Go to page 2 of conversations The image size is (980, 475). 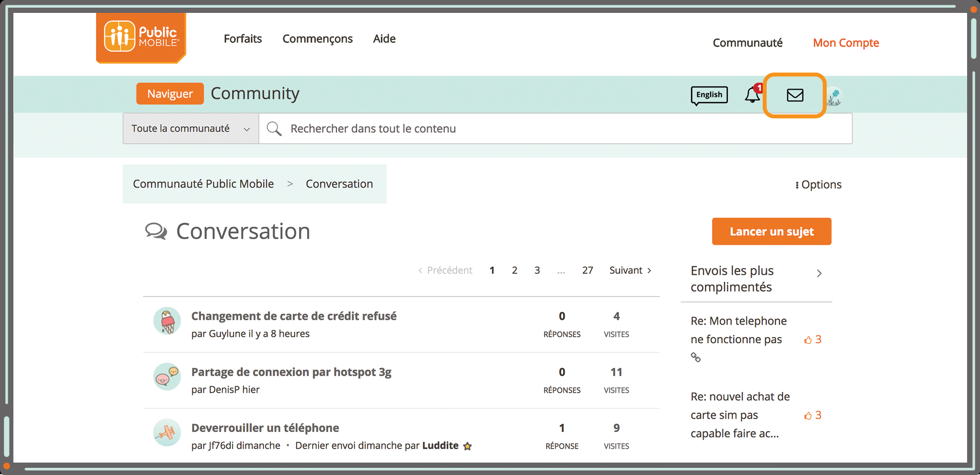tap(514, 270)
